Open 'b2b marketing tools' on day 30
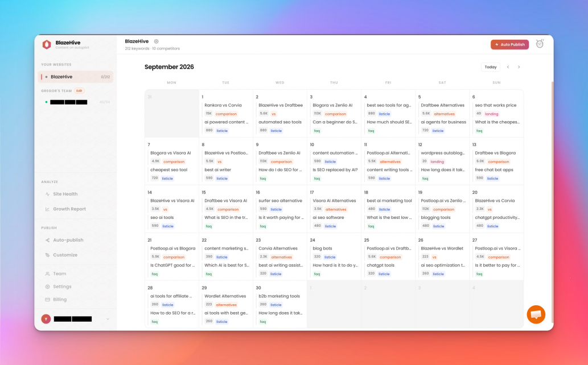The width and height of the screenshot is (588, 365). tap(279, 296)
